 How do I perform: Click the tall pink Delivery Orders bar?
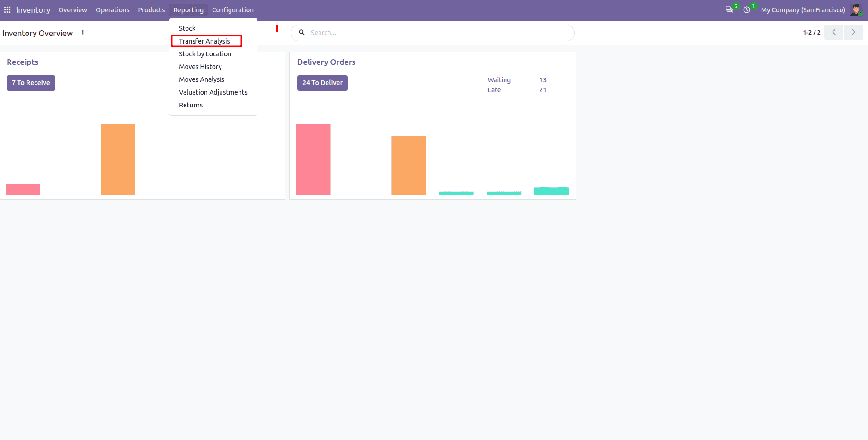click(x=313, y=160)
